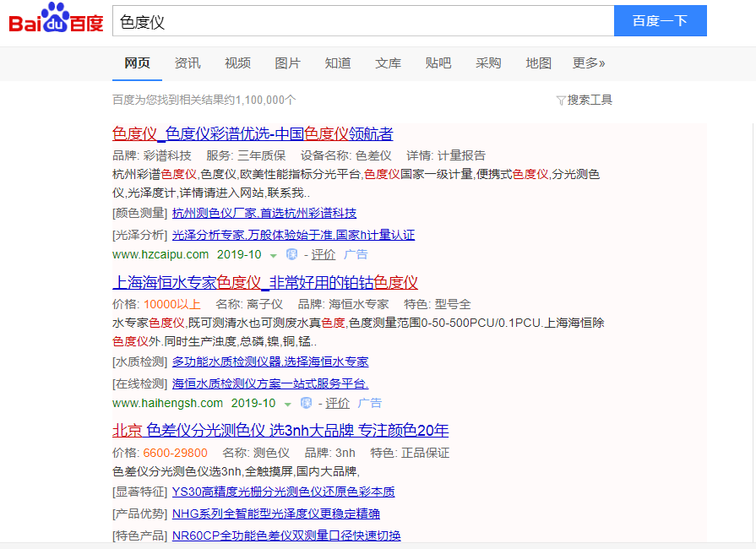Click 评价 in the haihengsh.com result

(338, 403)
